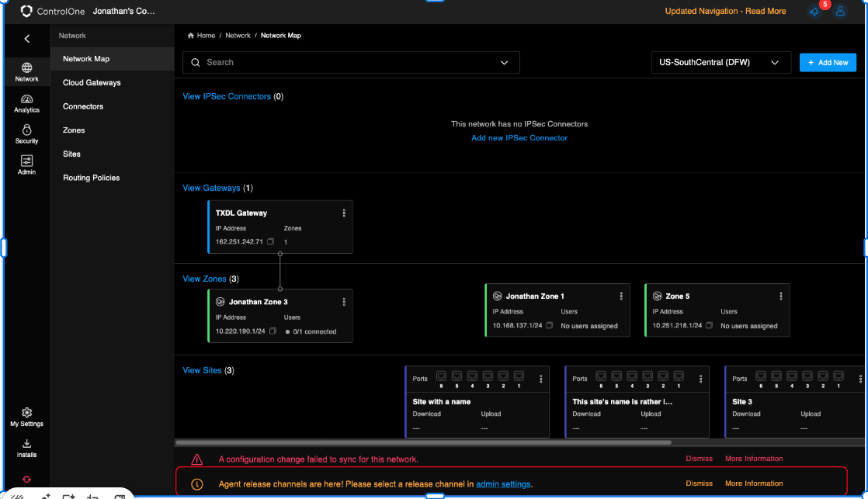This screenshot has height=499, width=868.
Task: Open the US-SouthCentral (DFW) region dropdown
Action: coord(720,62)
